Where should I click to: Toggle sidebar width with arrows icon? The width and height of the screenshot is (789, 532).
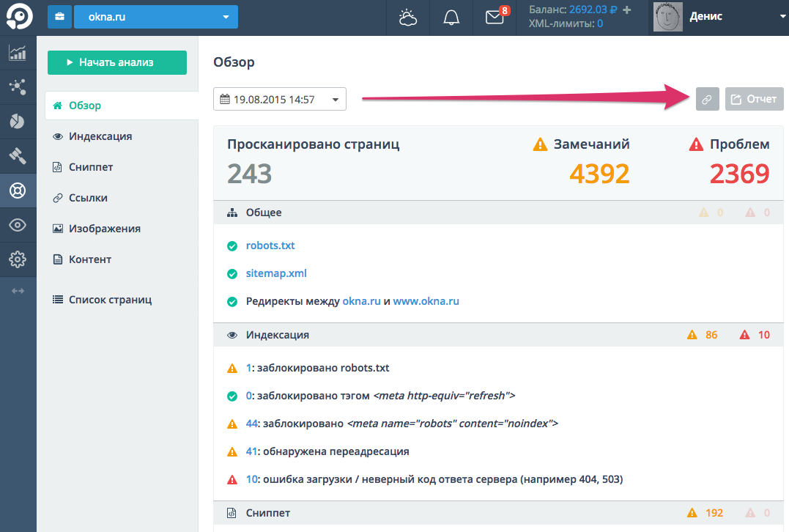tap(18, 291)
